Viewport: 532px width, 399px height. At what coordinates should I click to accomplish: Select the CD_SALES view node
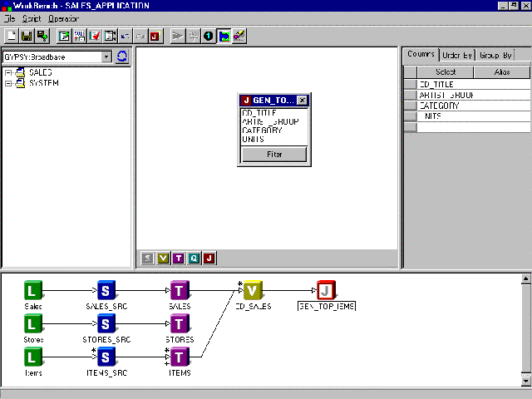click(x=254, y=290)
